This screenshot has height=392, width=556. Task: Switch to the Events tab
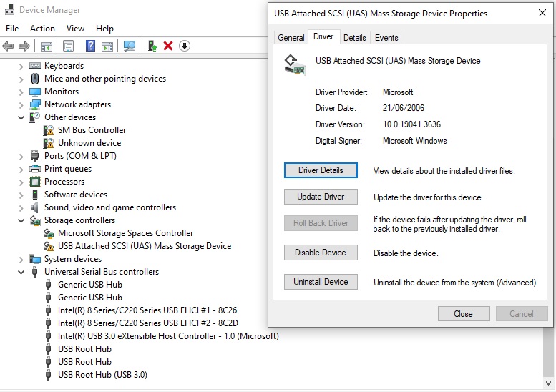coord(386,38)
